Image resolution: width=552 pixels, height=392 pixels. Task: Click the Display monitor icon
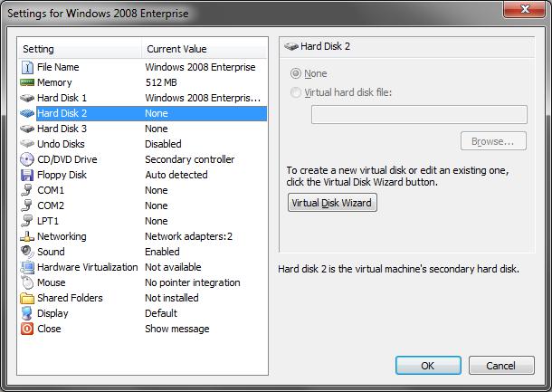click(27, 313)
